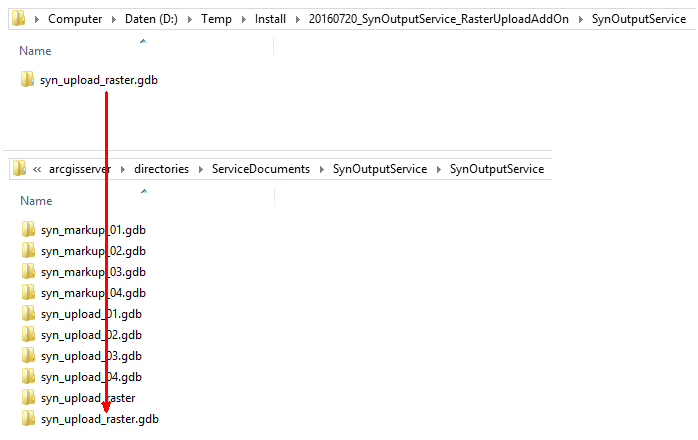Click the syn_upload_raster folder icon in lower list
Image resolution: width=698 pixels, height=440 pixels.
coord(28,398)
